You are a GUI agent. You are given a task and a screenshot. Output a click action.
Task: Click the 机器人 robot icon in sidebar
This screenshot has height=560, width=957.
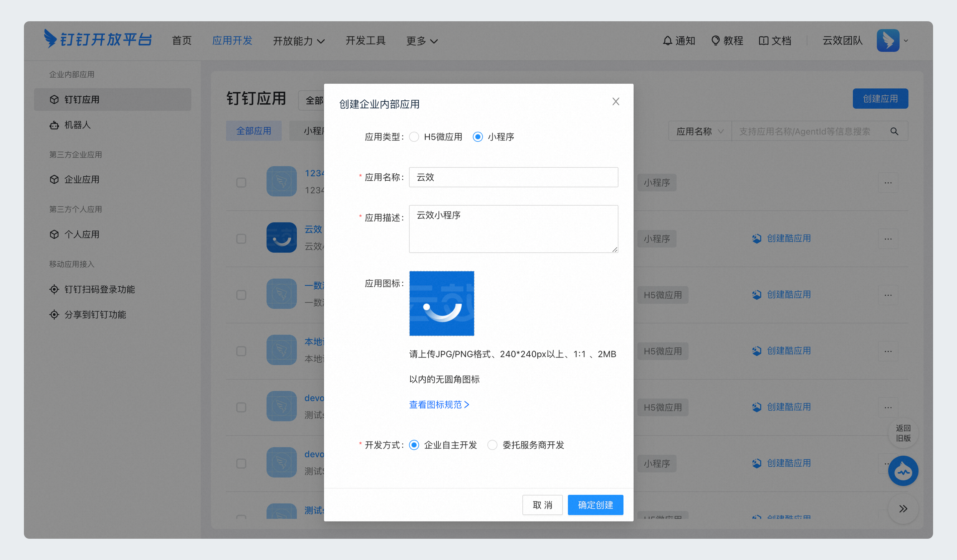click(54, 125)
